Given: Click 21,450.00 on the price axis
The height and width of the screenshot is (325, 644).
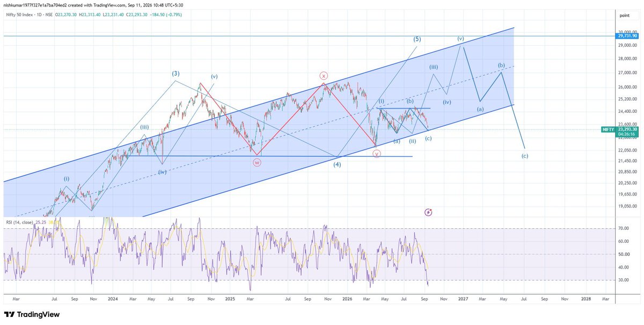Looking at the screenshot, I should point(628,161).
